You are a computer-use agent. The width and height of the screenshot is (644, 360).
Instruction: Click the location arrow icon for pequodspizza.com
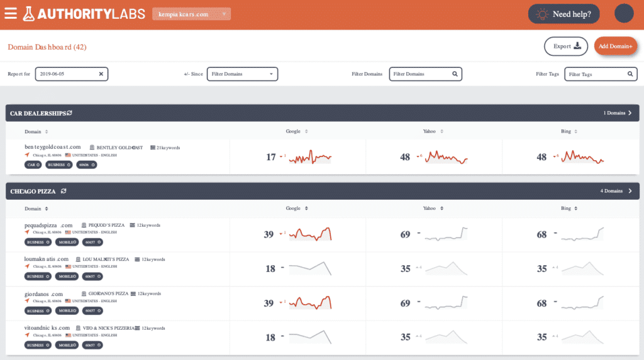[27, 232]
